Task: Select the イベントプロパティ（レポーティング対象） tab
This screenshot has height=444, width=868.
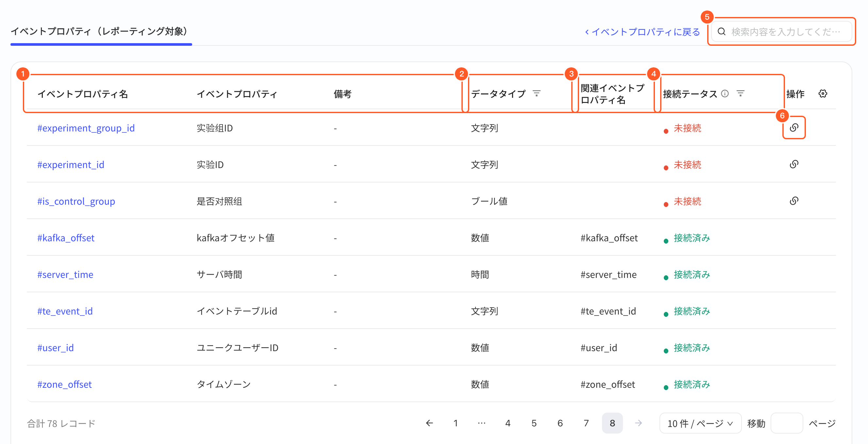Action: pyautogui.click(x=101, y=31)
